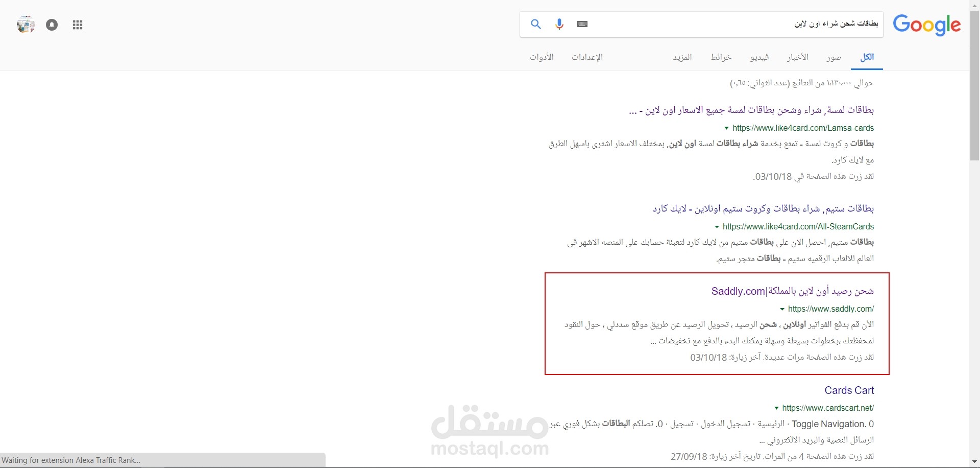Screen dimensions: 980x468
Task: Switch to the خرائط tab
Action: click(x=721, y=57)
